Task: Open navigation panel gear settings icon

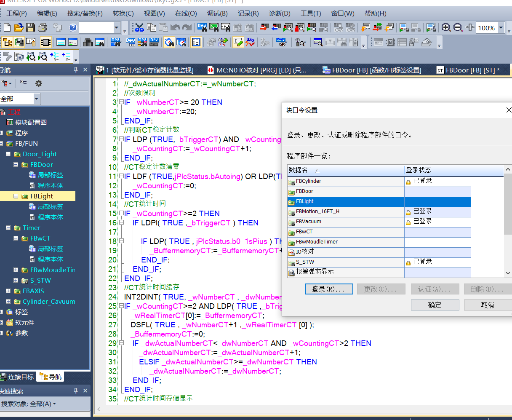Action: click(x=39, y=83)
